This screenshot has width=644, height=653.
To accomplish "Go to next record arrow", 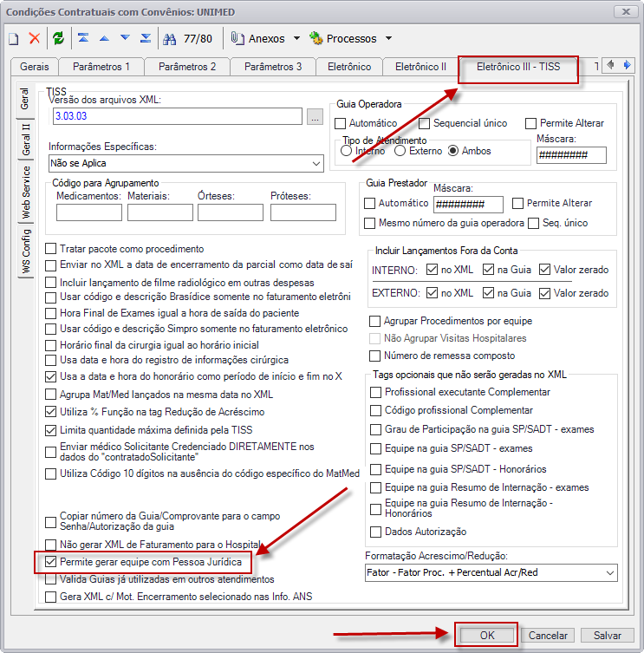I will [x=125, y=39].
